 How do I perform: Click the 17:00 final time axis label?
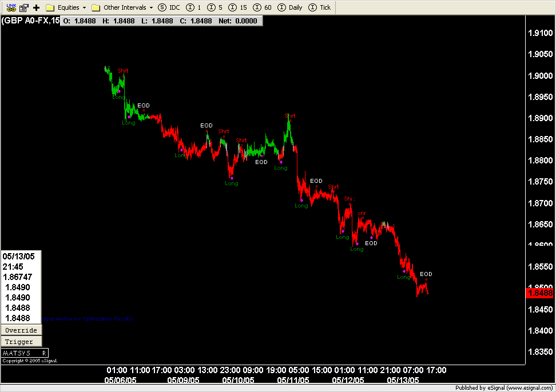coord(436,370)
